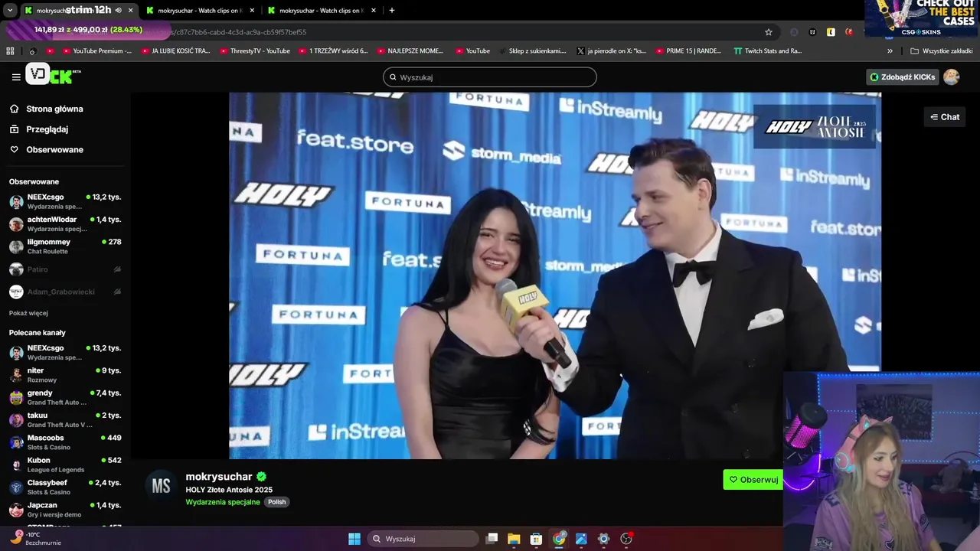
Task: Open achtenWlodar followed channel
Action: [x=65, y=223]
